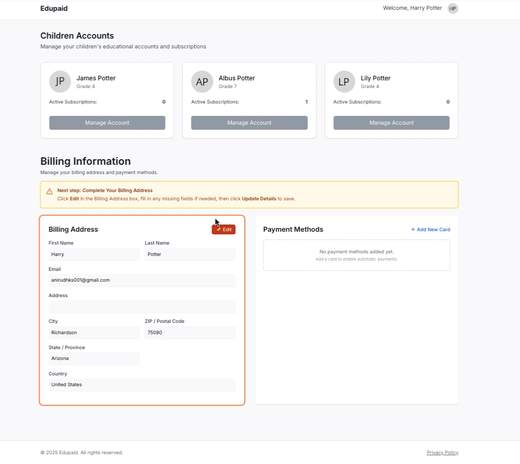The width and height of the screenshot is (520, 464).
Task: Click the warning triangle icon in billing notice
Action: click(49, 191)
